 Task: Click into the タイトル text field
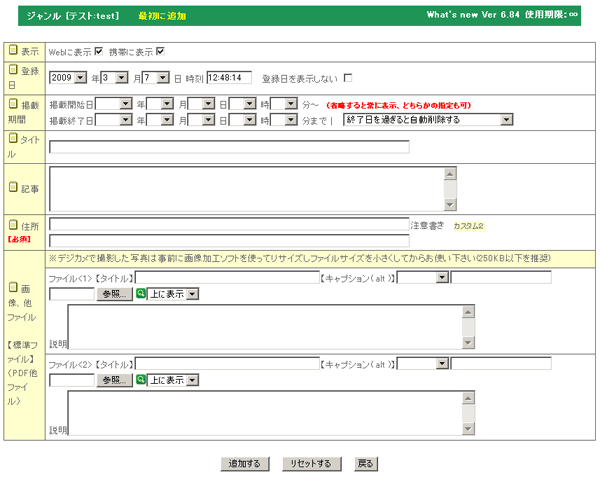click(229, 147)
